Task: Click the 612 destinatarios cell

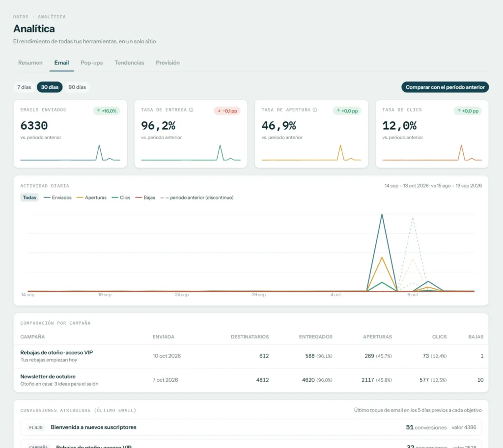Action: [264, 356]
